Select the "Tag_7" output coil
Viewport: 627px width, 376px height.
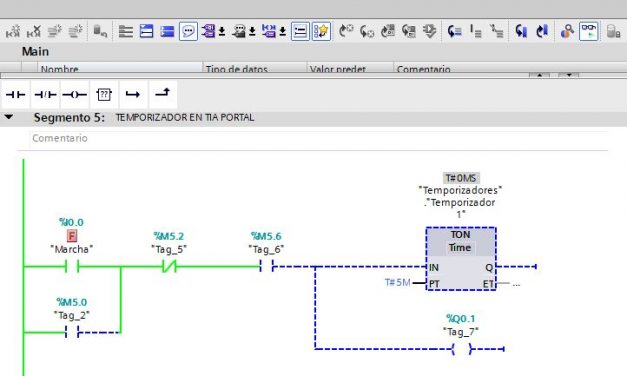pyautogui.click(x=461, y=349)
